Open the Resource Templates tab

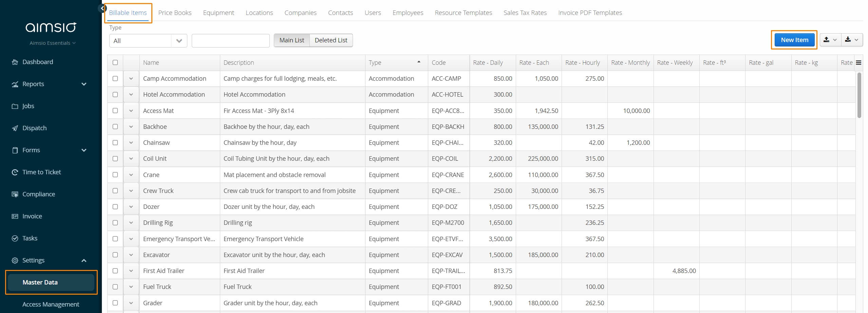[463, 13]
